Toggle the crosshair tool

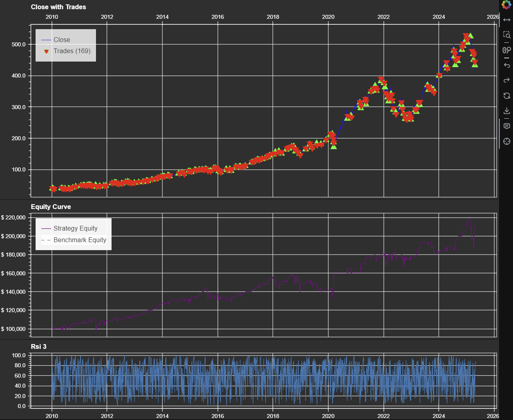[507, 141]
